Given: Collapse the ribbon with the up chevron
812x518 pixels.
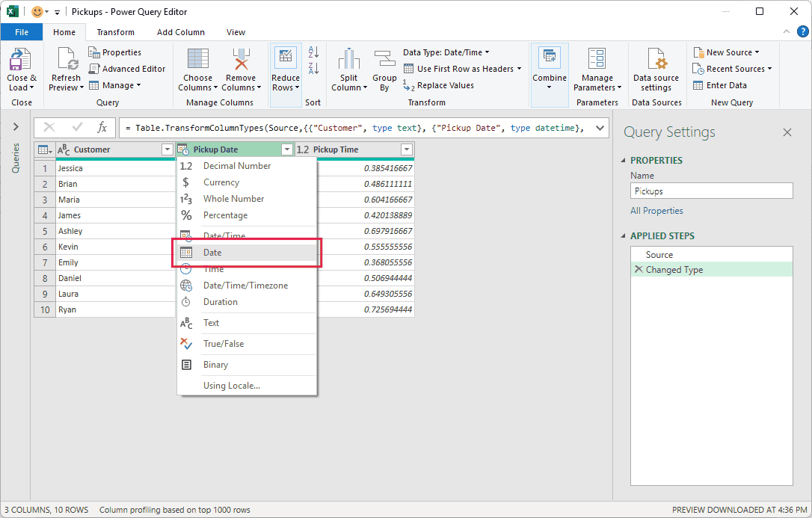Looking at the screenshot, I should point(786,31).
